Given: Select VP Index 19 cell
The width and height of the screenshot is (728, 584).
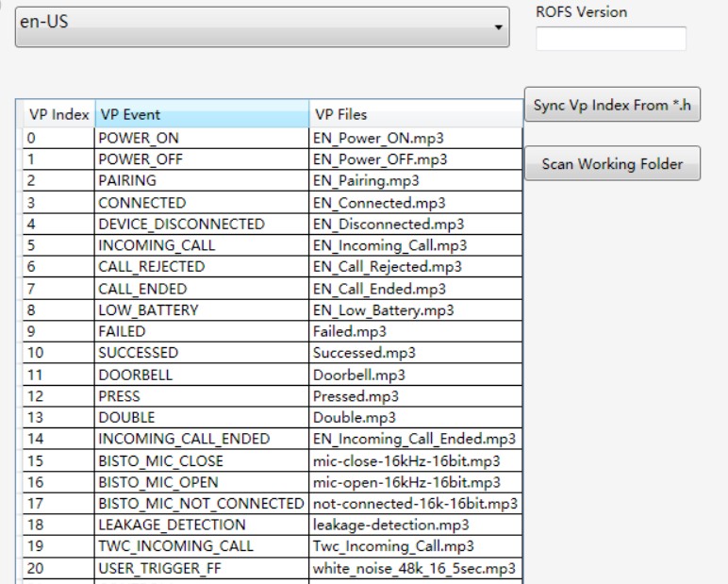Looking at the screenshot, I should point(58,545).
